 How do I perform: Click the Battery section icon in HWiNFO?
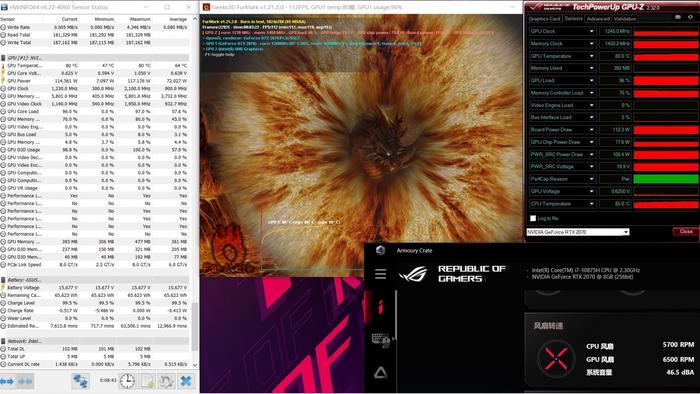(x=3, y=280)
